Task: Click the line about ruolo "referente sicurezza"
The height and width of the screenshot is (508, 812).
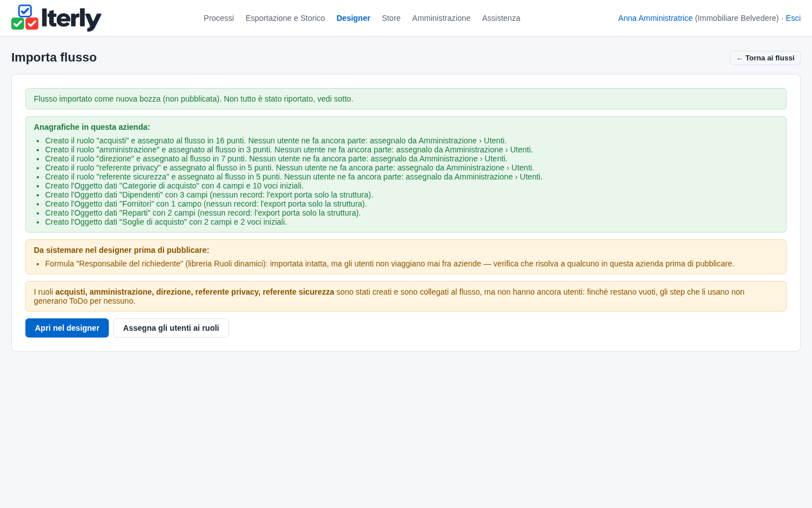Action: click(x=294, y=177)
